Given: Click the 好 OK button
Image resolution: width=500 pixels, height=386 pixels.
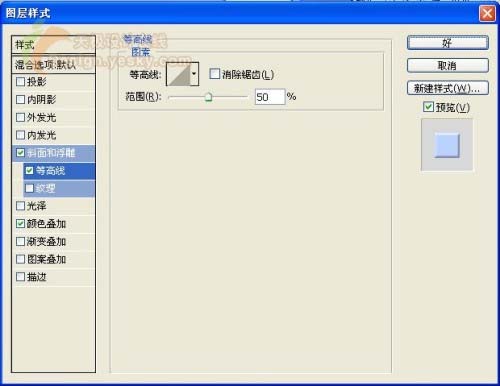Looking at the screenshot, I should tap(448, 43).
